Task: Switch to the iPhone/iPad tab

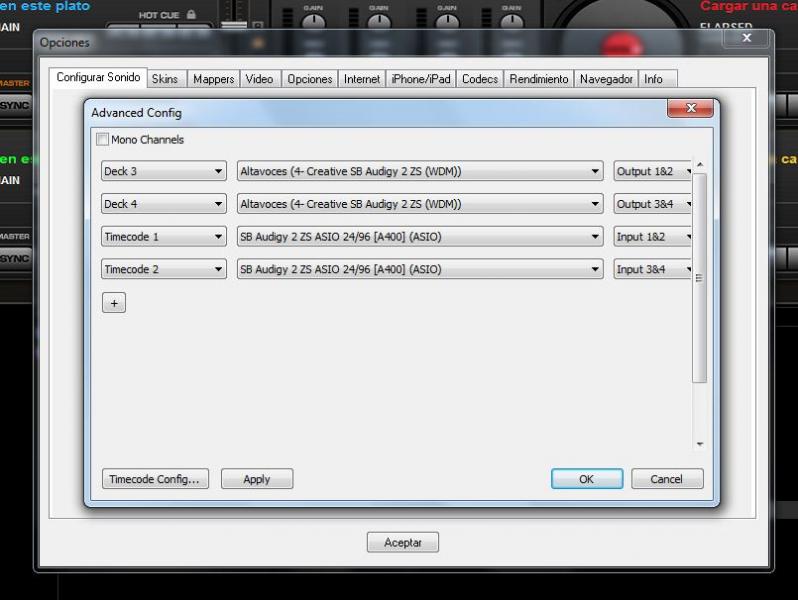Action: (421, 79)
